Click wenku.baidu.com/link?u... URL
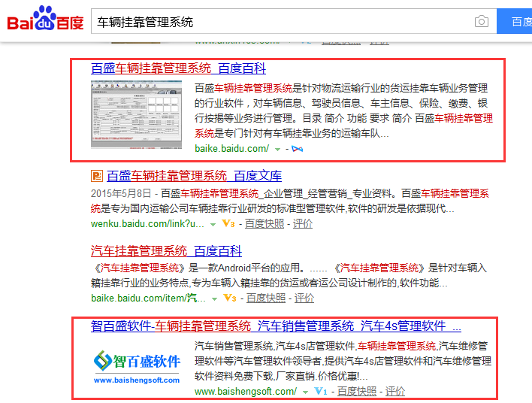Viewport: 532px width, 403px height. tap(147, 224)
